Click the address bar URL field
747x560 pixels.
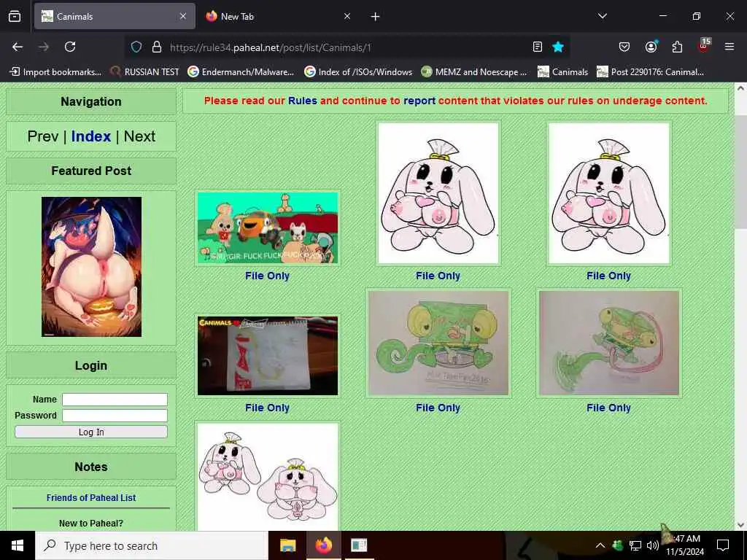click(348, 47)
